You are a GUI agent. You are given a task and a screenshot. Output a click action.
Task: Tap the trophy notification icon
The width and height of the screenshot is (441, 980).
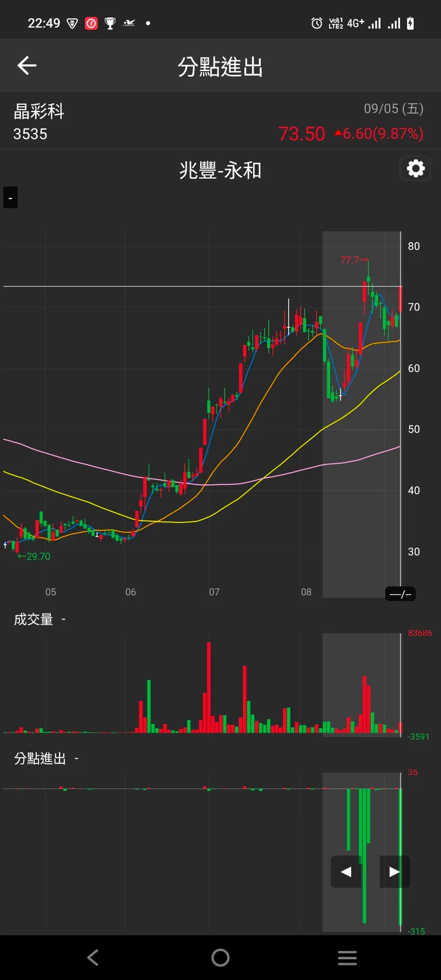point(110,23)
